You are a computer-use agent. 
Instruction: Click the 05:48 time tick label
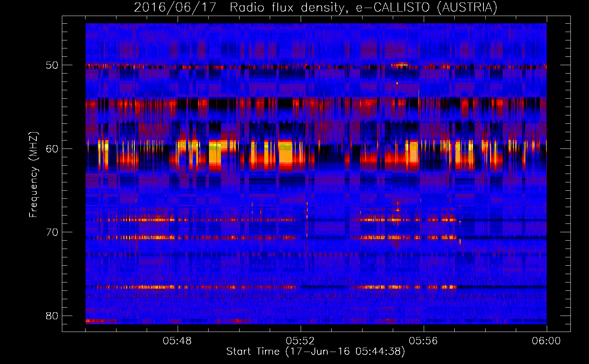click(x=177, y=341)
